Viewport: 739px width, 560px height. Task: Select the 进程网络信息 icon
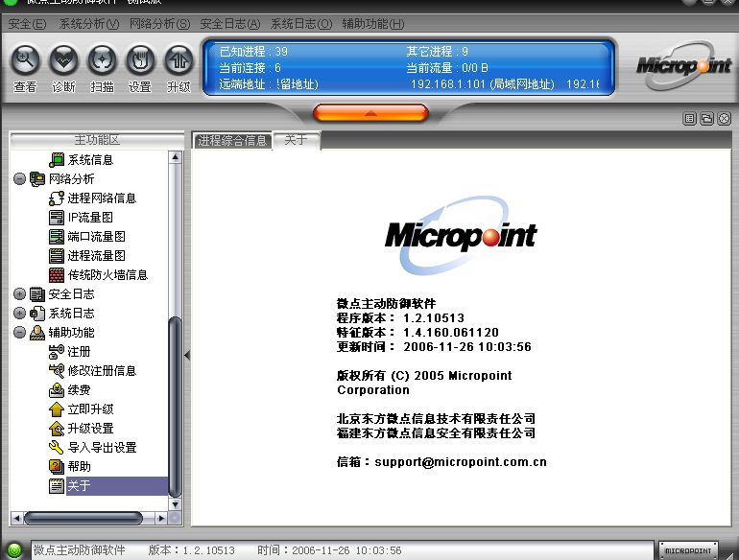(x=57, y=198)
